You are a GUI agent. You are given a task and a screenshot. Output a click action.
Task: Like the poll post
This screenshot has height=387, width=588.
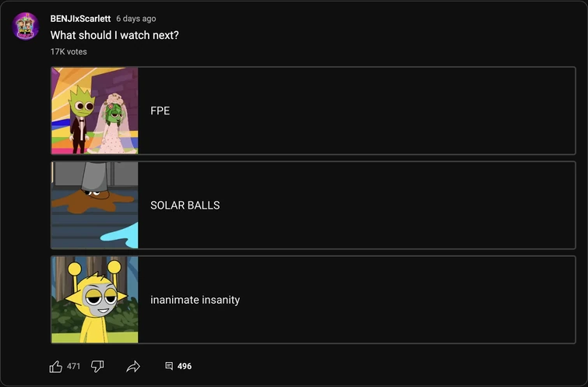(56, 367)
